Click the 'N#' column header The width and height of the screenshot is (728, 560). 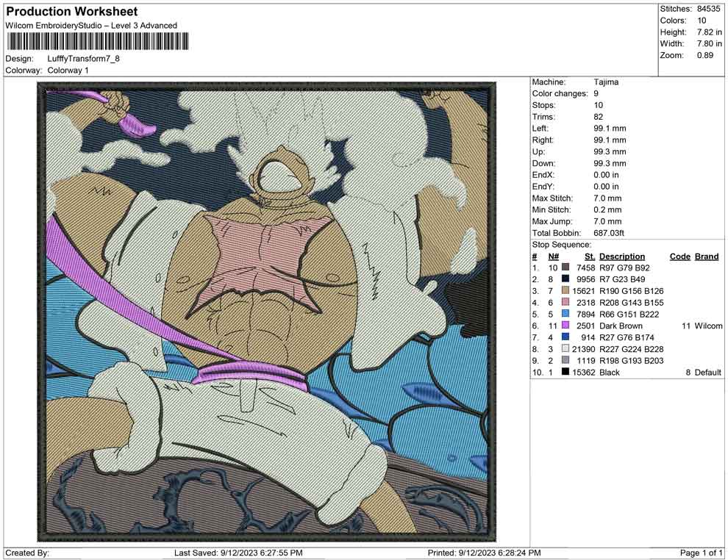pyautogui.click(x=553, y=256)
